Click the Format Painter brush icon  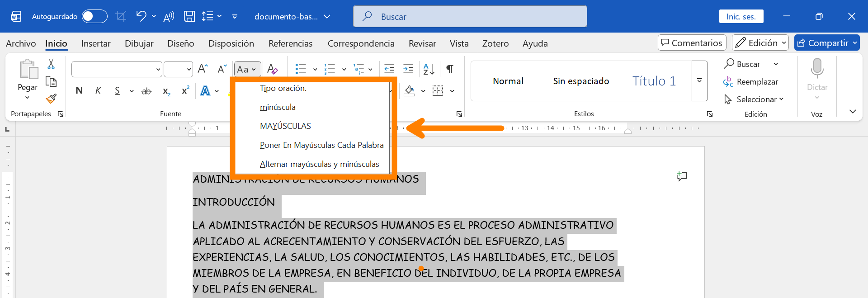51,98
